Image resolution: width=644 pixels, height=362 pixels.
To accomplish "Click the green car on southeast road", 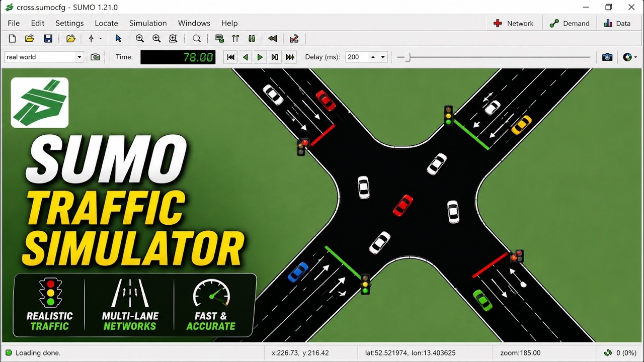I will pos(482,300).
